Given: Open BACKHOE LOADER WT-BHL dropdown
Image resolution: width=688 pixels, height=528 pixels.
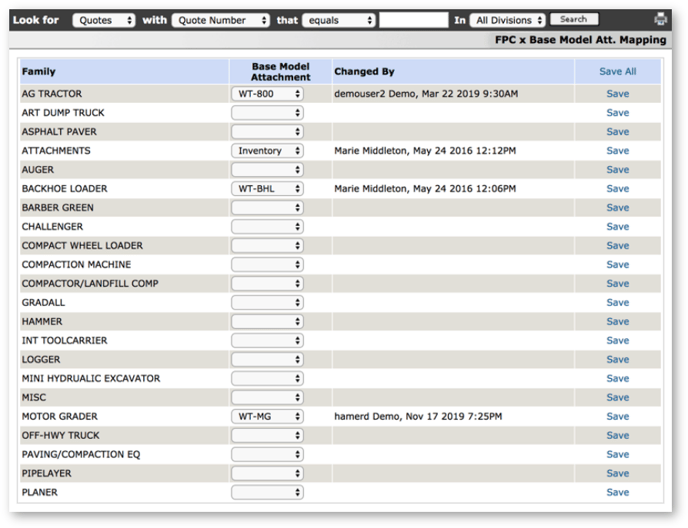Looking at the screenshot, I should click(x=267, y=189).
